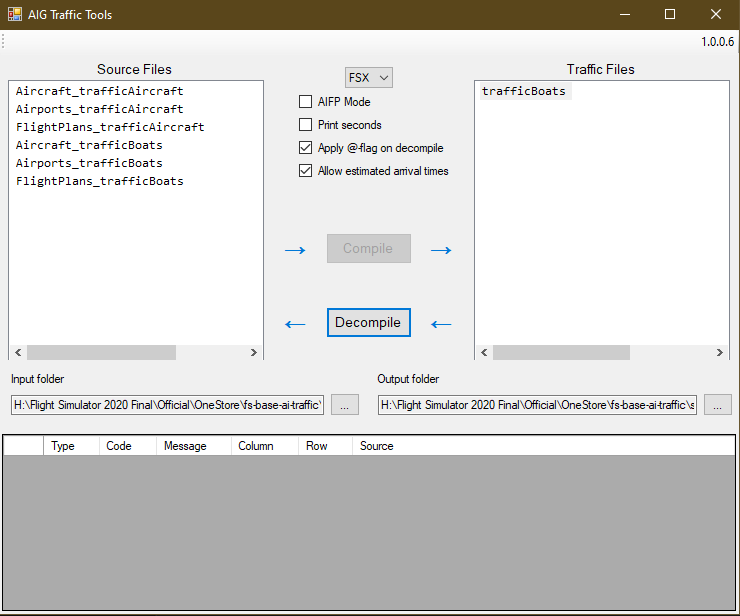Minimize the AIG Traffic Tools window

pyautogui.click(x=625, y=14)
